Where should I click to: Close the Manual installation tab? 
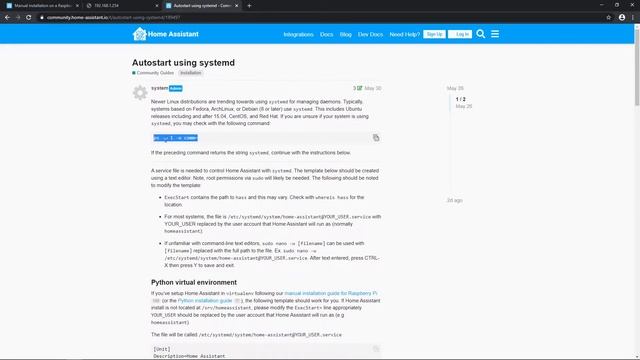click(x=77, y=6)
